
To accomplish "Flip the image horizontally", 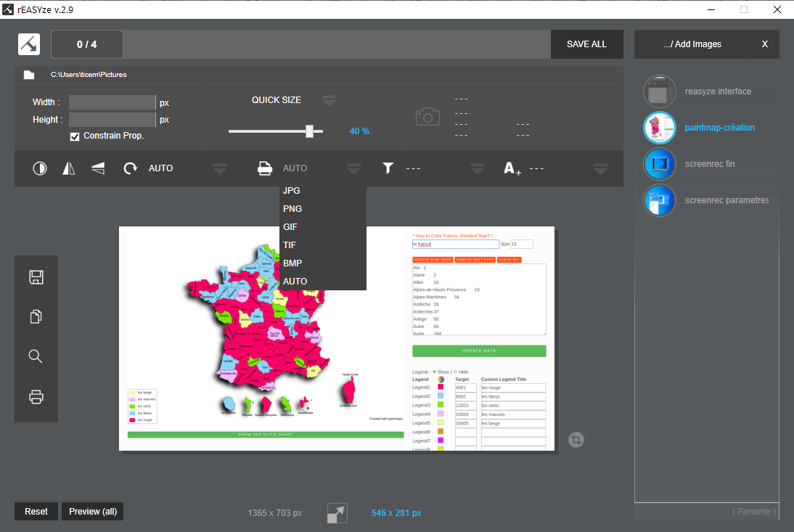I will point(69,168).
